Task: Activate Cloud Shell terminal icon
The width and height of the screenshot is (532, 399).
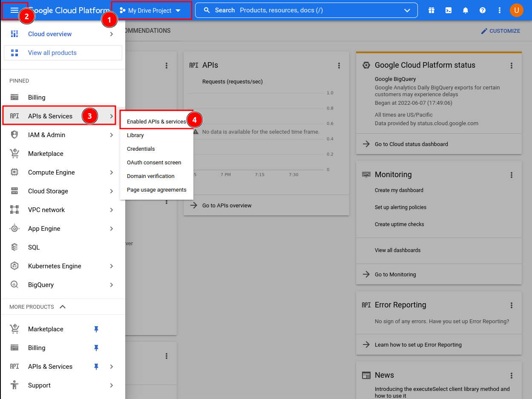Action: click(x=449, y=10)
